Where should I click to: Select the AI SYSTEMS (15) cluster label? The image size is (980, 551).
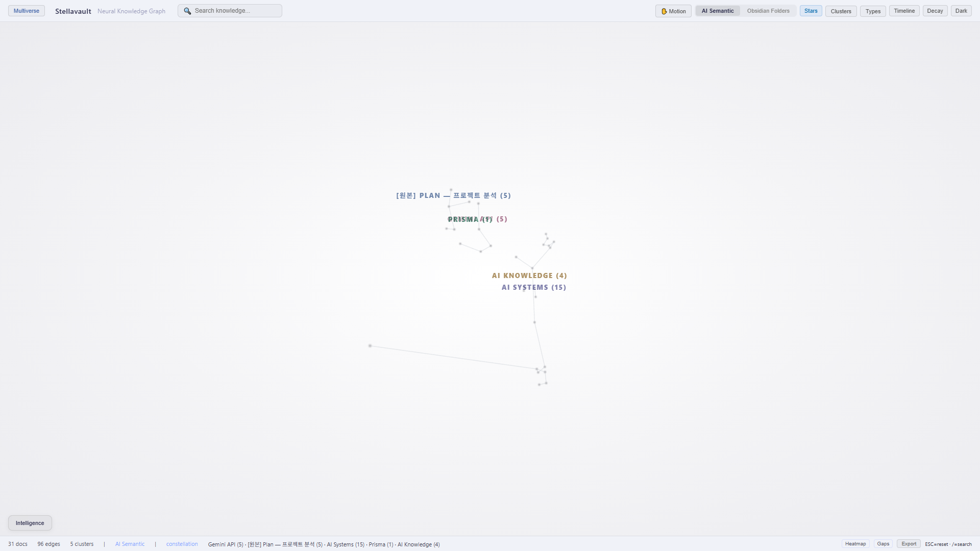(x=533, y=287)
